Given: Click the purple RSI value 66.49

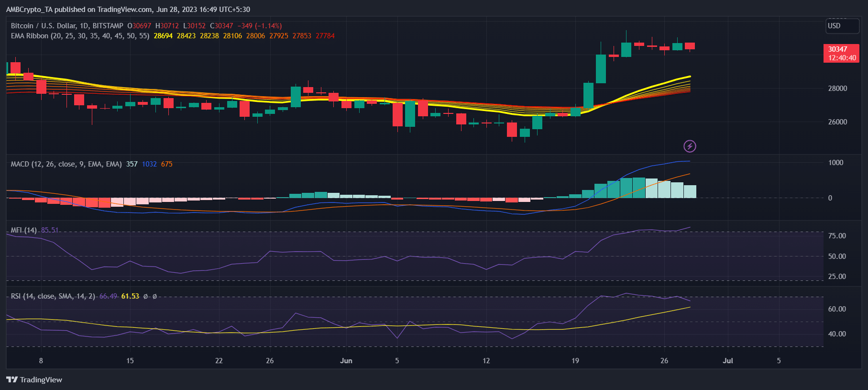Looking at the screenshot, I should pos(108,296).
